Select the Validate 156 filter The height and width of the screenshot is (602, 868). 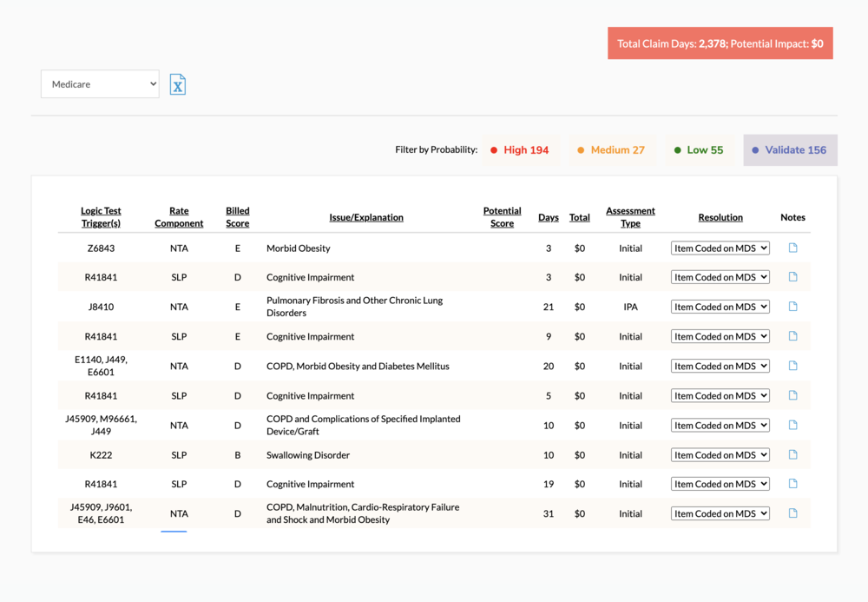790,150
